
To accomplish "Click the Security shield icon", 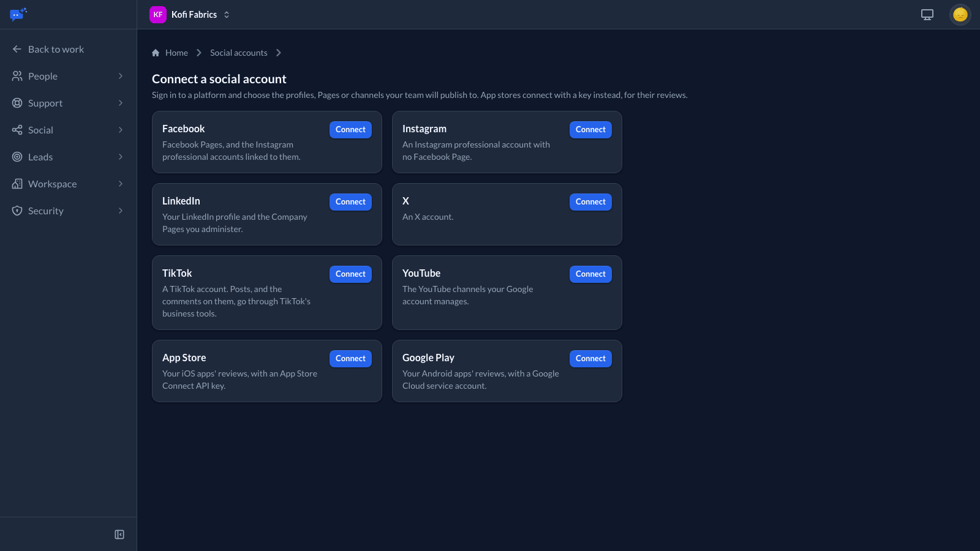I will pos(17,211).
